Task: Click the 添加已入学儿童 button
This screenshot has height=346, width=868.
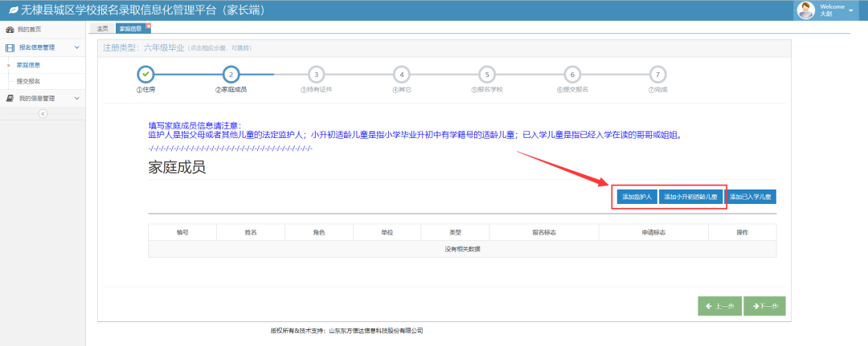Action: coord(751,197)
